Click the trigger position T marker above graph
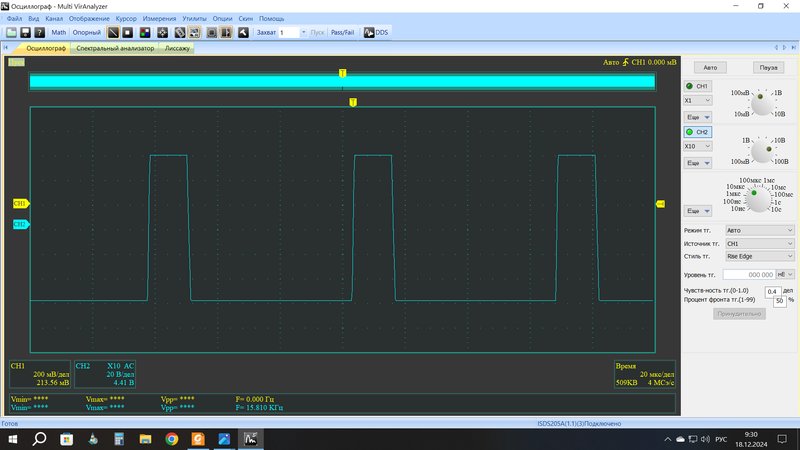Image resolution: width=800 pixels, height=450 pixels. [x=353, y=102]
